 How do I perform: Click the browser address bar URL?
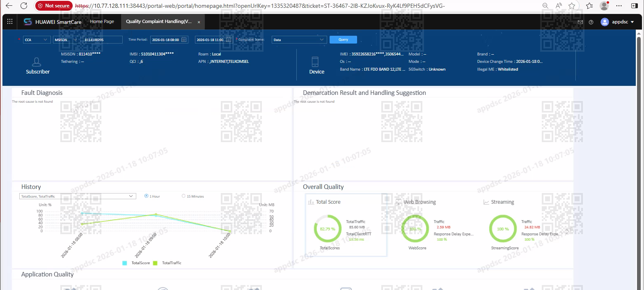pyautogui.click(x=260, y=6)
